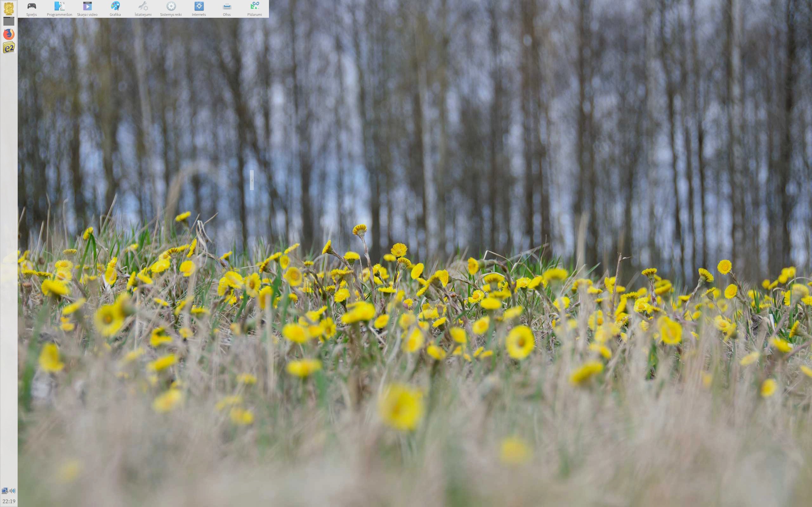This screenshot has height=507, width=812.
Task: Click the clock showing 22:19
Action: [9, 502]
